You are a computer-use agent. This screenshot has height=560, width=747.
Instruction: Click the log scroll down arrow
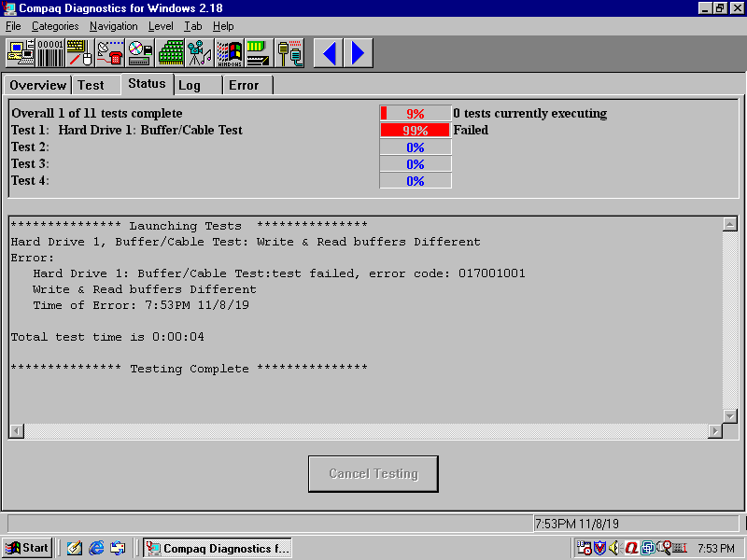(730, 415)
